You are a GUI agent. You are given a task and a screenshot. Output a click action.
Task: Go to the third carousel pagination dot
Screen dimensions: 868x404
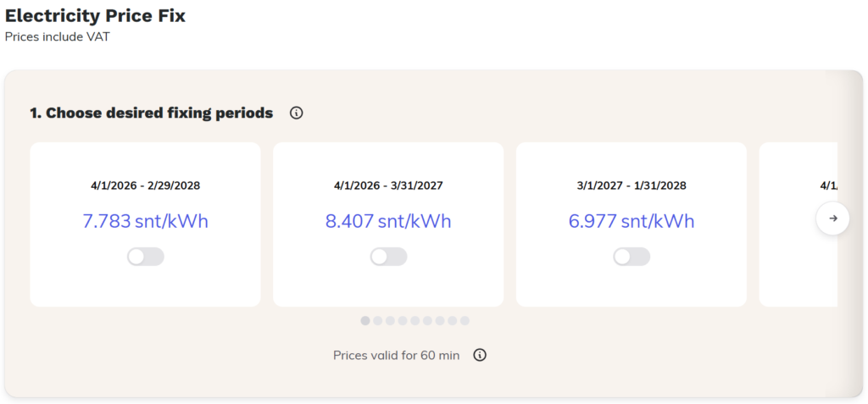tap(390, 321)
